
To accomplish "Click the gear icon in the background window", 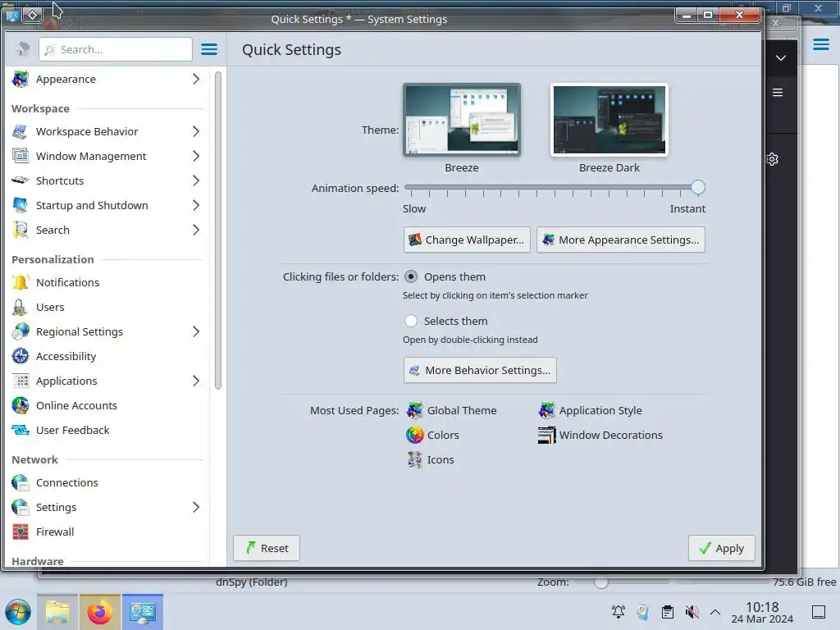I will click(x=772, y=159).
